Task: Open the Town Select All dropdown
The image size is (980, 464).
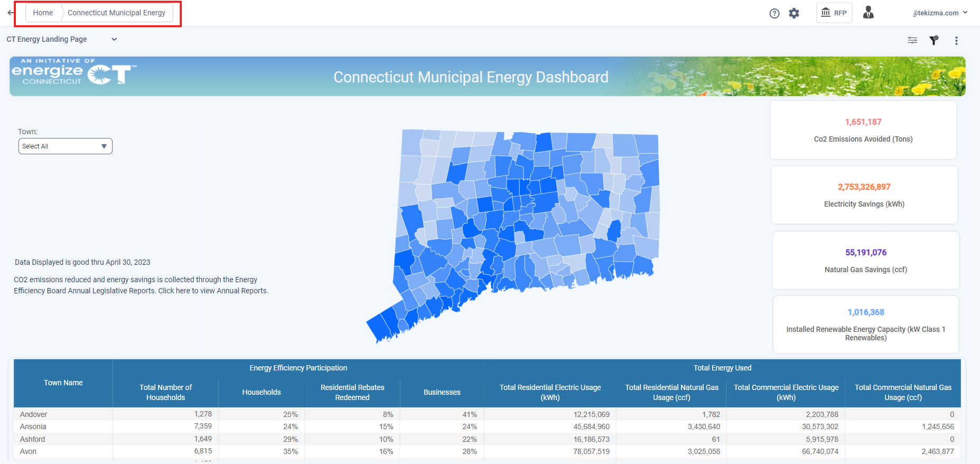Action: coord(66,146)
